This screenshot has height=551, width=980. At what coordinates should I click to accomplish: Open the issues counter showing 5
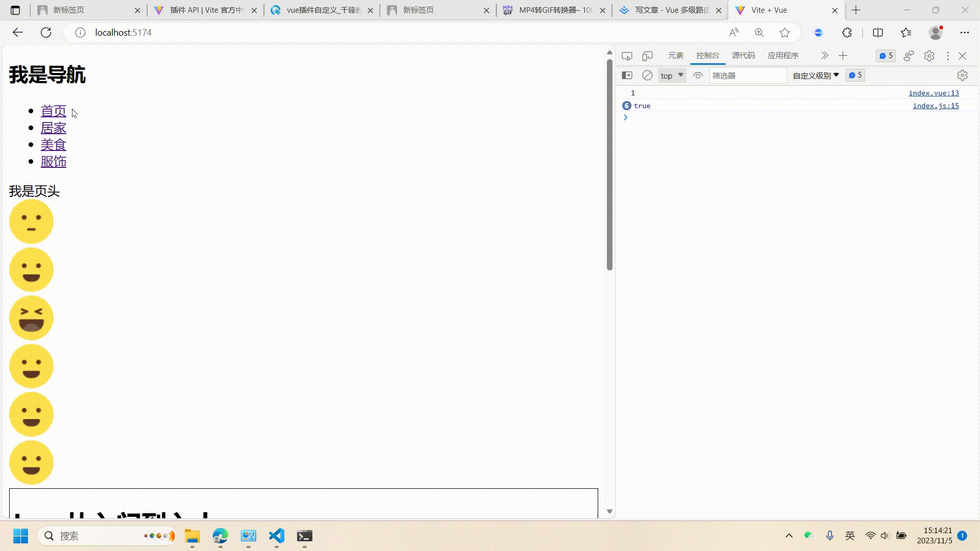pyautogui.click(x=886, y=56)
